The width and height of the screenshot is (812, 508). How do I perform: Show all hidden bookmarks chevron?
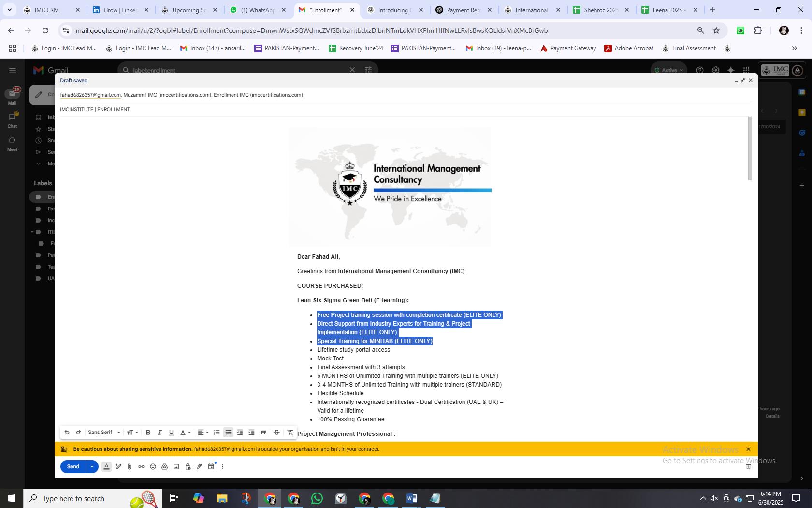[x=794, y=48]
